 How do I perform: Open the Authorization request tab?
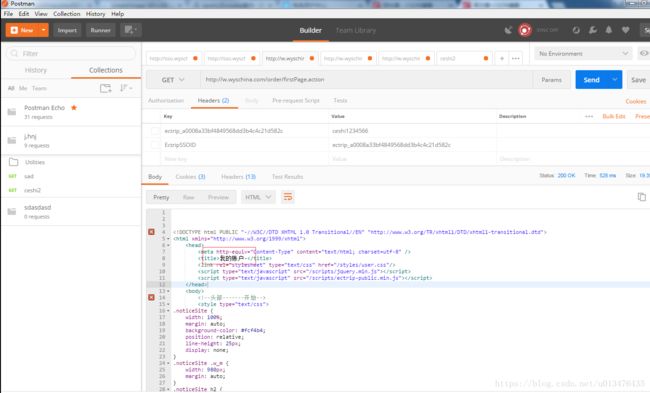[x=166, y=100]
